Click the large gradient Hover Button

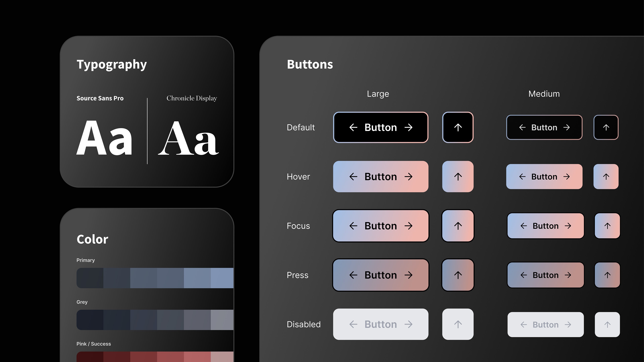[x=381, y=177]
